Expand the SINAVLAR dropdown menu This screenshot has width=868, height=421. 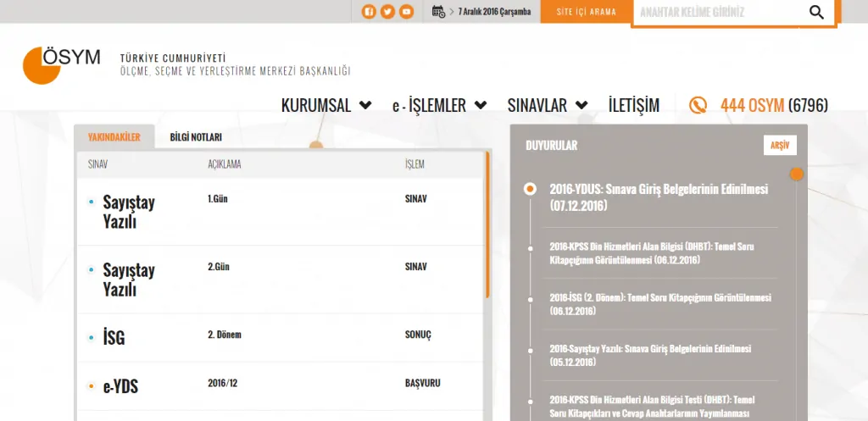tap(548, 106)
